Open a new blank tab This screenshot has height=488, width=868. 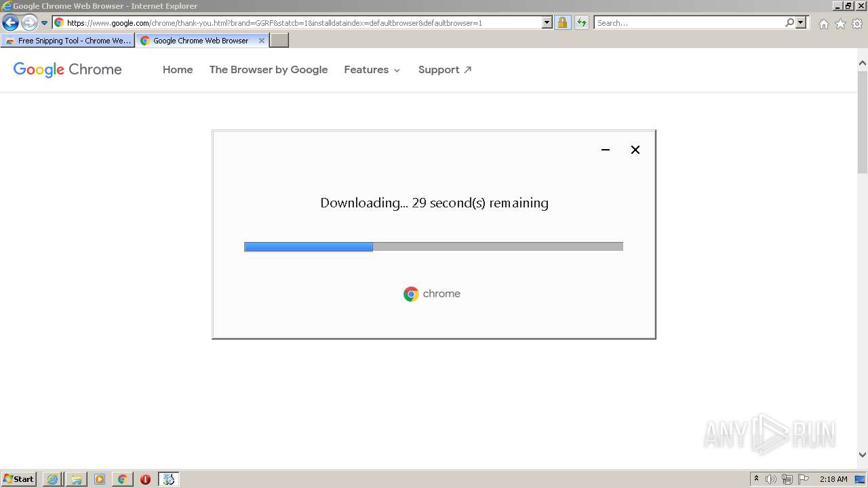(x=279, y=41)
